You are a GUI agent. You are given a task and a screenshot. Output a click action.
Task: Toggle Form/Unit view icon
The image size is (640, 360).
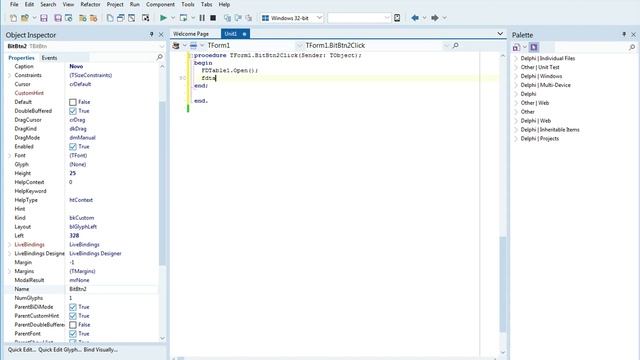click(x=131, y=18)
